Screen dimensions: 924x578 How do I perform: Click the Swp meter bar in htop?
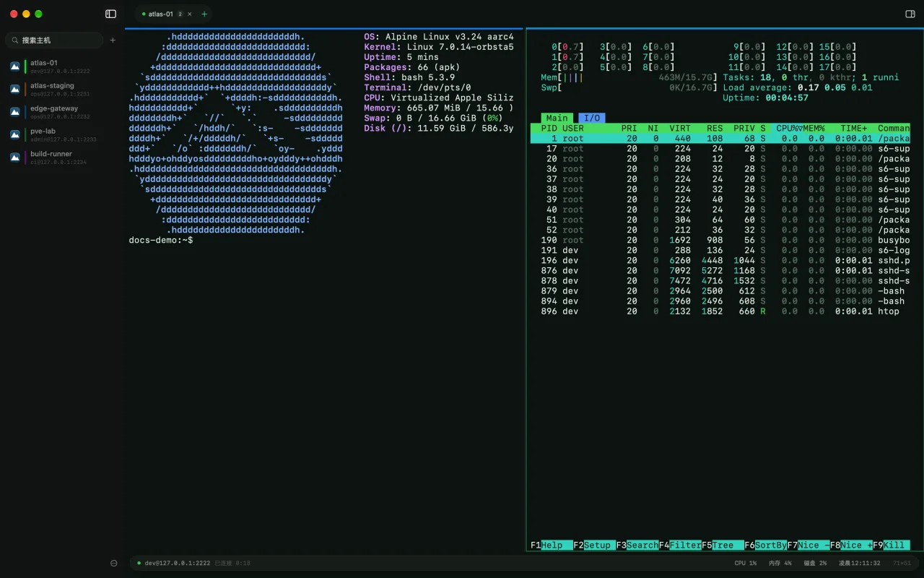[628, 87]
